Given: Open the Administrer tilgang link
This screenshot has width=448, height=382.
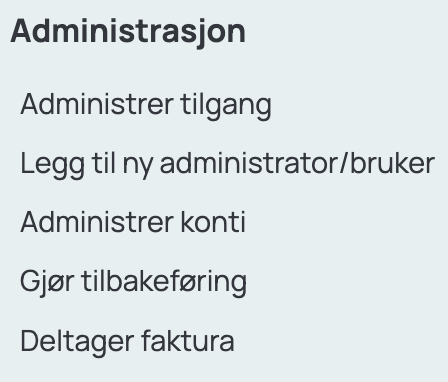Looking at the screenshot, I should click(146, 106).
